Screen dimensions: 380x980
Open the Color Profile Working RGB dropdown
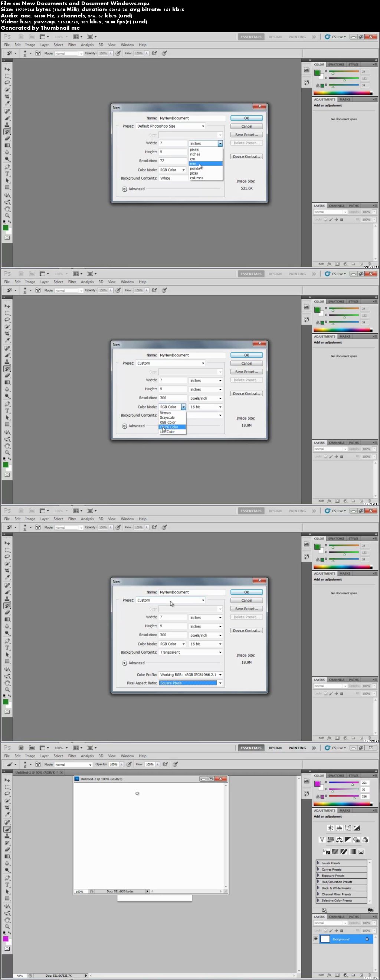190,674
